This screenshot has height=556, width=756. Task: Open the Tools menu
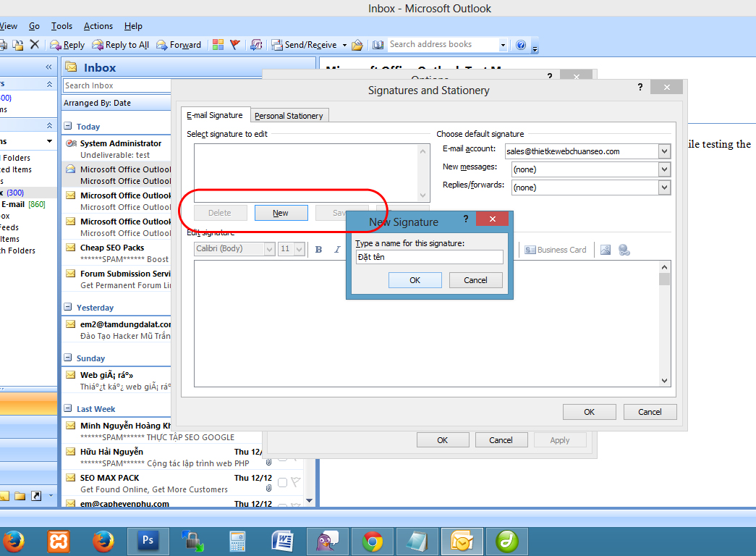tap(61, 26)
